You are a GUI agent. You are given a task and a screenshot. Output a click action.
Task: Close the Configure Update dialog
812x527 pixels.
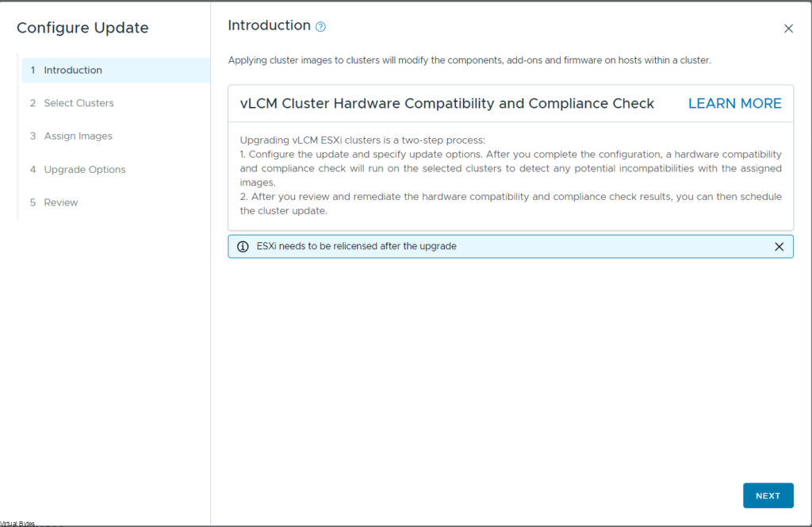pyautogui.click(x=788, y=29)
